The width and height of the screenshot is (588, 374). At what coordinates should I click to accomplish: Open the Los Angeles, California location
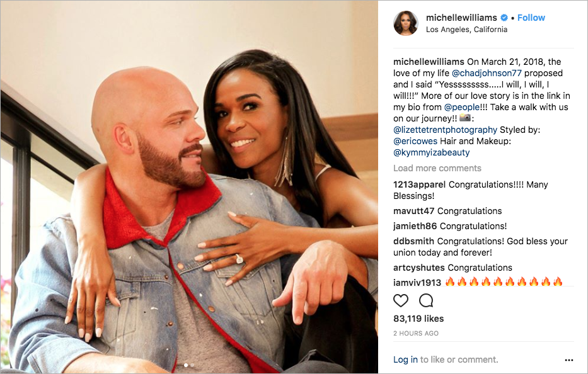(466, 30)
